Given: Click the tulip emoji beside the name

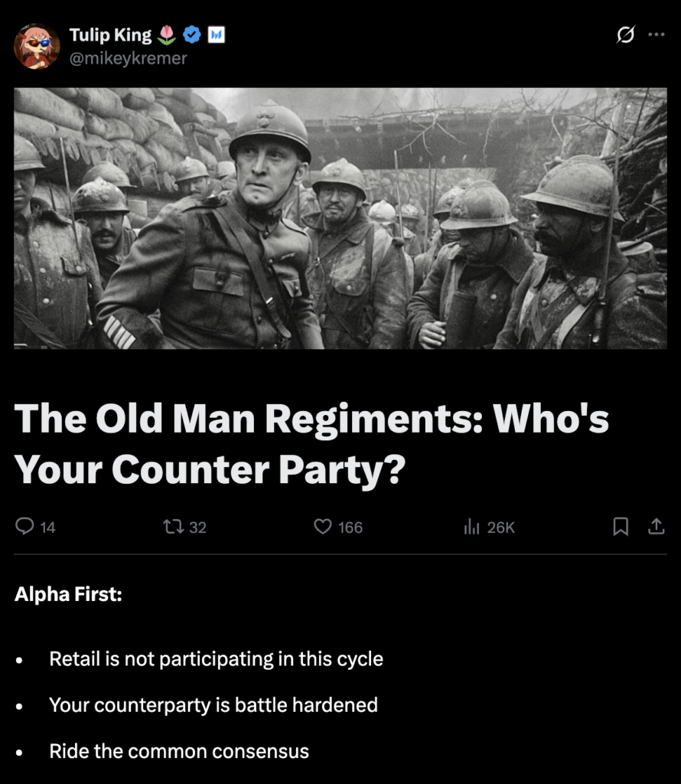Looking at the screenshot, I should [167, 34].
